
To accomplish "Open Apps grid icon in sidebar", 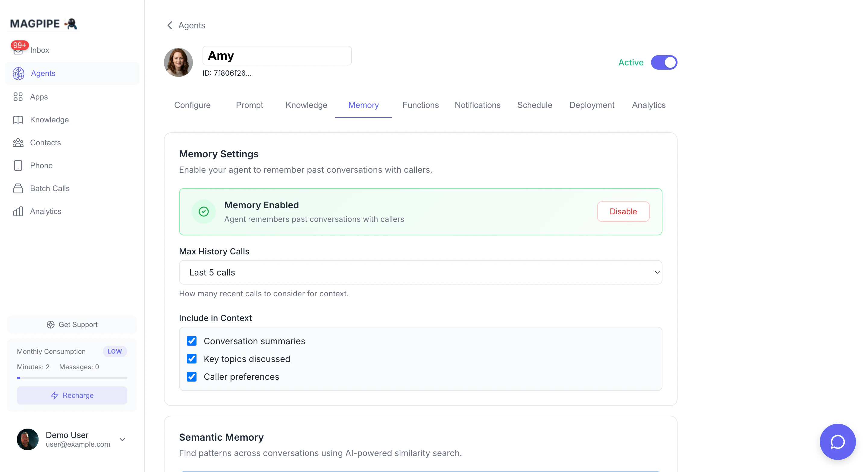I will point(18,97).
